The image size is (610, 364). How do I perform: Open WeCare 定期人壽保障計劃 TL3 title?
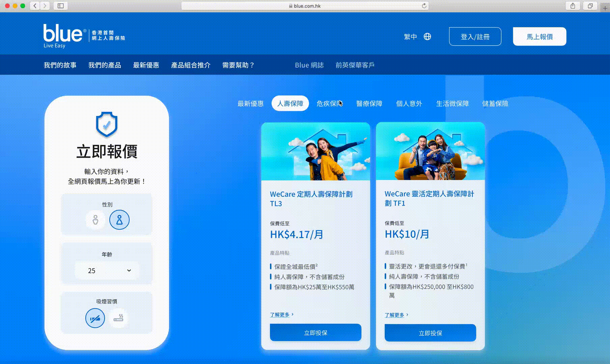point(311,199)
